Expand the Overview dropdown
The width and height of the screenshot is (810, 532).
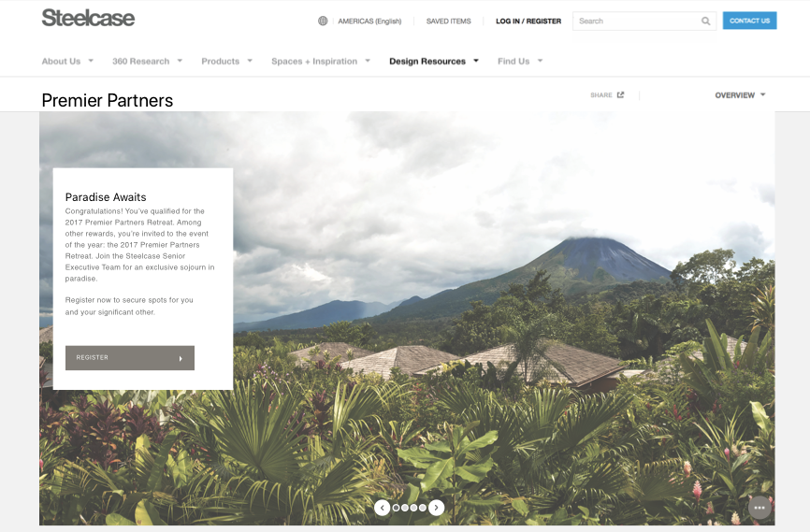[740, 95]
